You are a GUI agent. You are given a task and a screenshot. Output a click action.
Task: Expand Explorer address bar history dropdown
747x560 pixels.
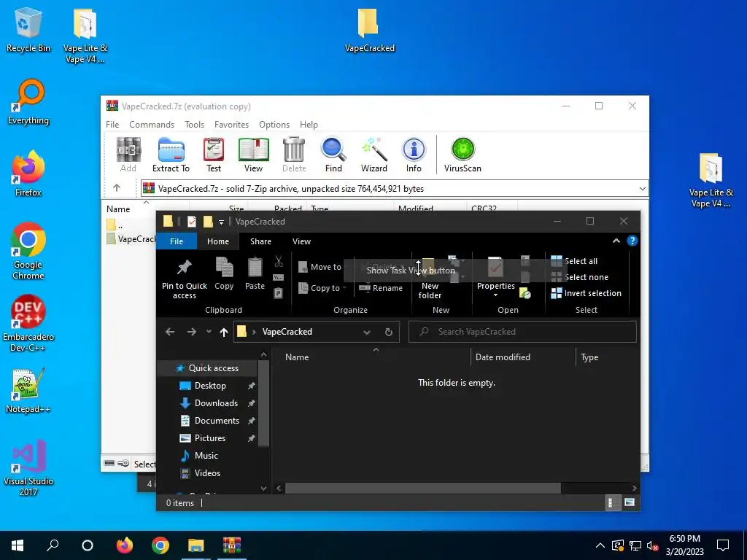[x=367, y=332]
